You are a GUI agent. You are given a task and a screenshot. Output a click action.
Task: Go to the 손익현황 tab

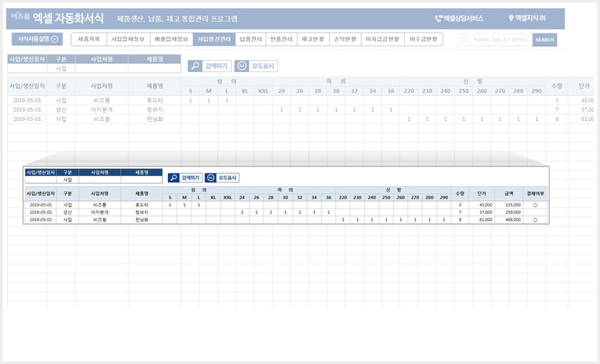tap(345, 39)
